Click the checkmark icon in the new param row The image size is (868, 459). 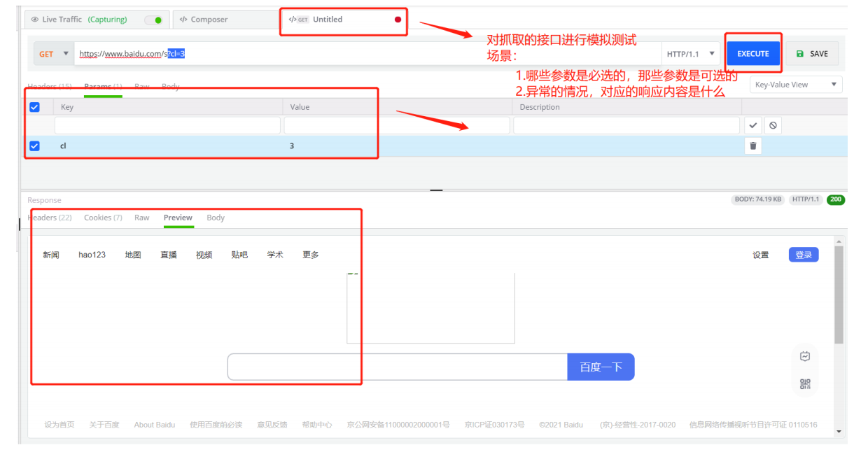752,125
